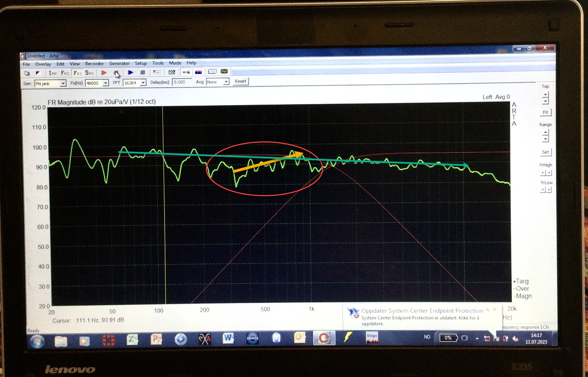The width and height of the screenshot is (588, 377).
Task: Click the Delay(ms) input field
Action: tap(182, 82)
